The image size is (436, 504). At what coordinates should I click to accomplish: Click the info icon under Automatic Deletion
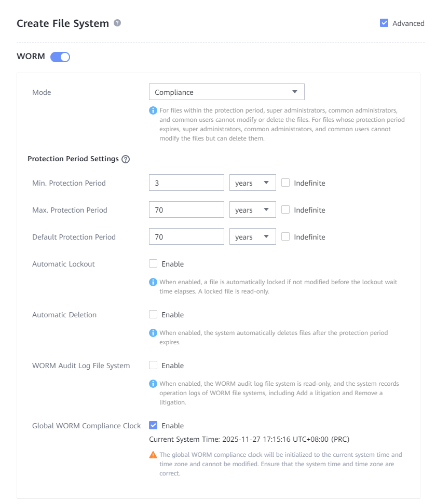[x=153, y=333]
